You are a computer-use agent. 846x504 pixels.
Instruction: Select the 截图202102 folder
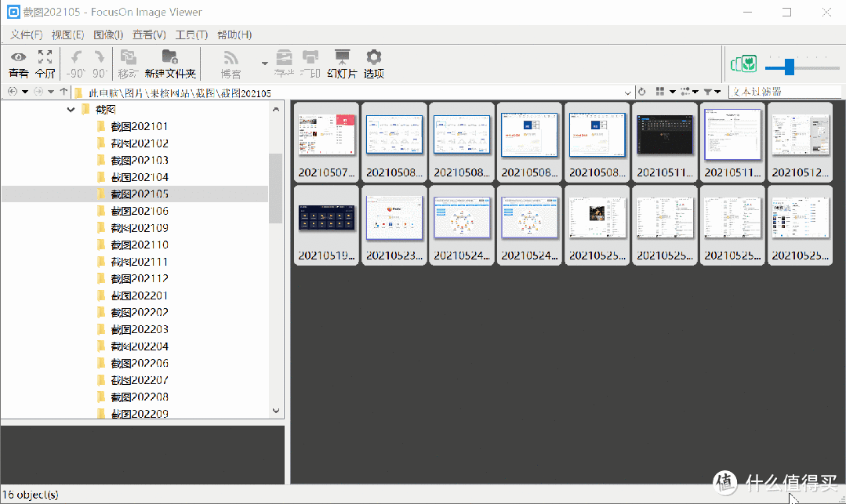pos(140,143)
